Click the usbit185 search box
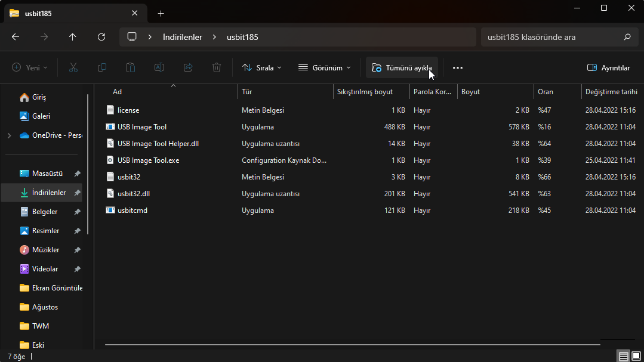 tap(552, 37)
